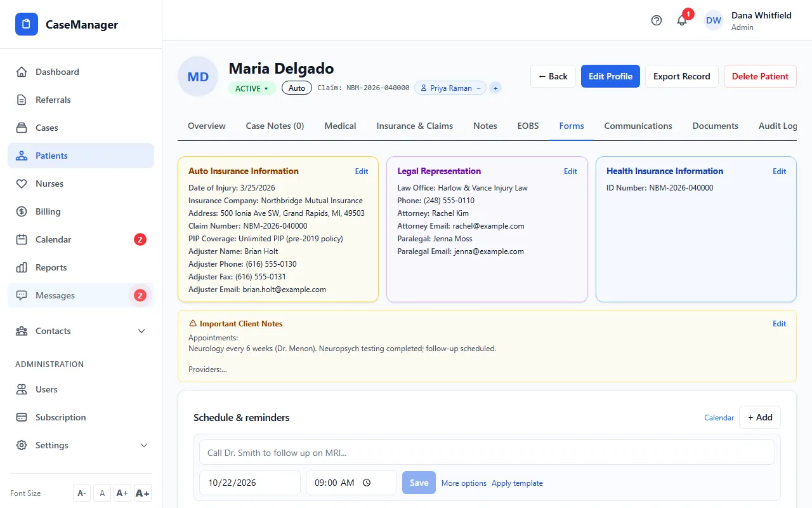Edit the Legal Representation card
Image resolution: width=812 pixels, height=508 pixels.
coord(570,171)
